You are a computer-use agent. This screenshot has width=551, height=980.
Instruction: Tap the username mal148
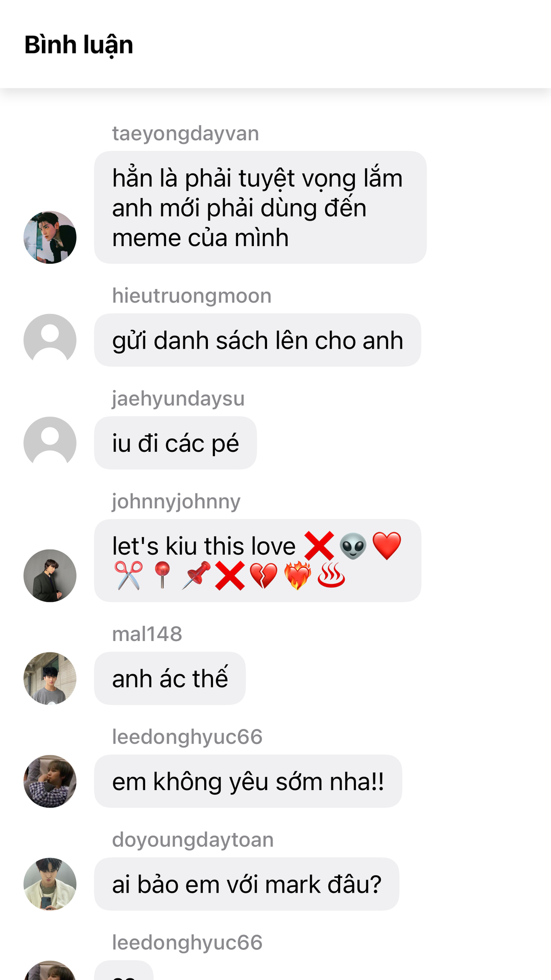(x=147, y=634)
